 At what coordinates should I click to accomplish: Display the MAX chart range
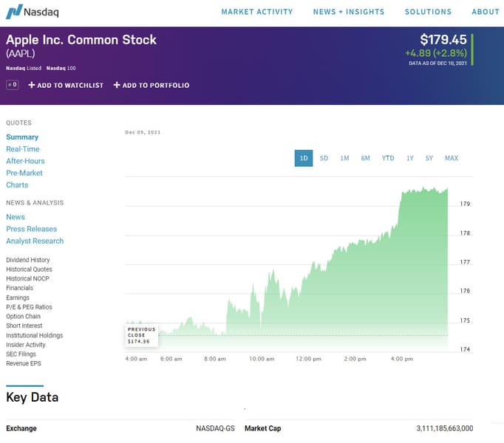coord(452,158)
